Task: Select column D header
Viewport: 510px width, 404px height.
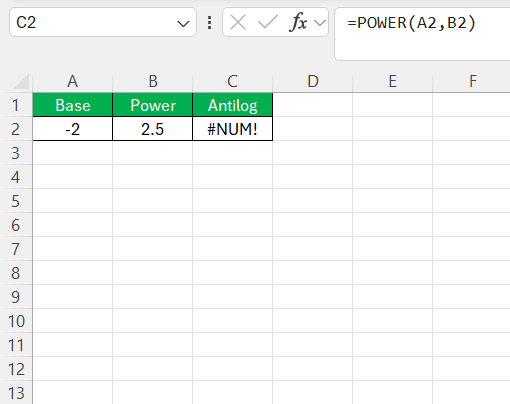Action: point(313,81)
